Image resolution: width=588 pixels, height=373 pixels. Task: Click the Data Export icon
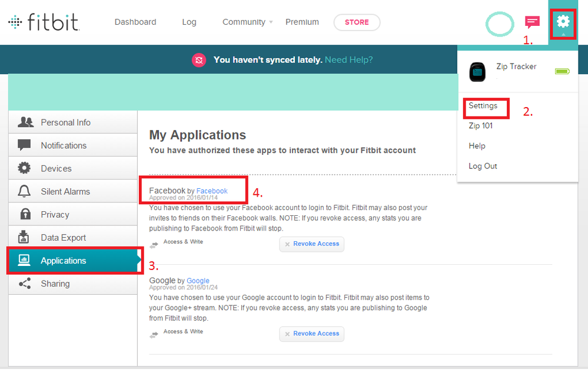pos(24,237)
